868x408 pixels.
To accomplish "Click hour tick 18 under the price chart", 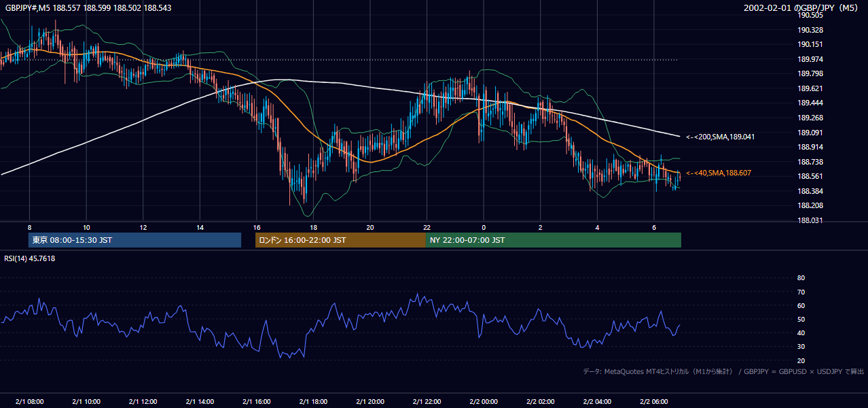I will pos(313,227).
